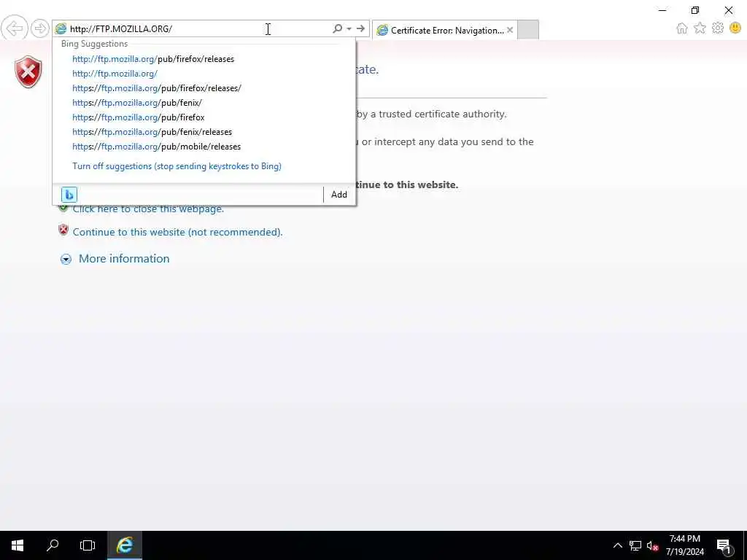Click Continue to this website (not recommended)
The image size is (747, 560).
click(178, 232)
